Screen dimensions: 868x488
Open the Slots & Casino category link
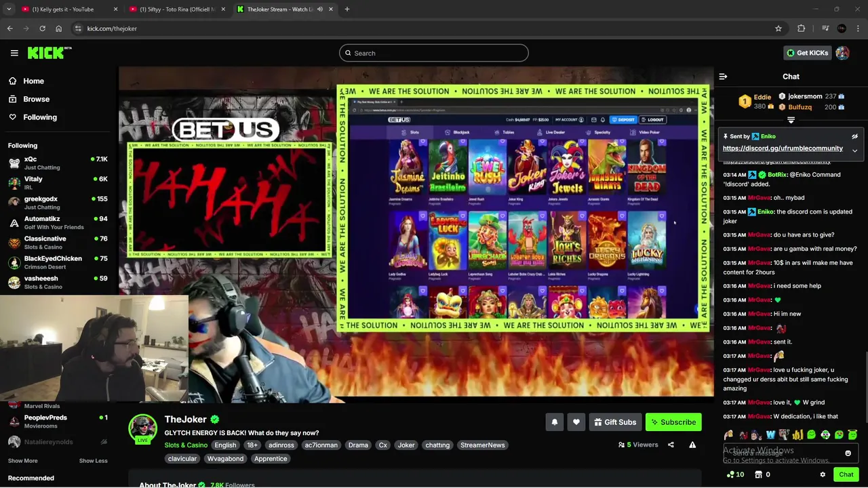click(x=186, y=445)
